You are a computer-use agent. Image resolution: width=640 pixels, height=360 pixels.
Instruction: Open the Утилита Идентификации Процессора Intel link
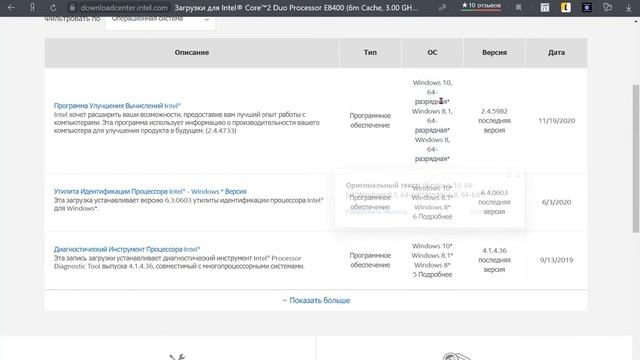[150, 191]
